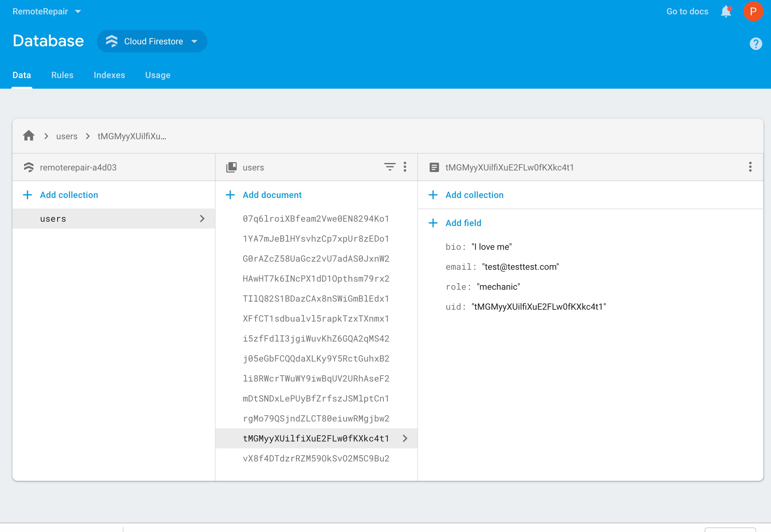
Task: Select document vX8f4DTdzrRZM59OkSvO2M5C9Bu2
Action: click(316, 458)
